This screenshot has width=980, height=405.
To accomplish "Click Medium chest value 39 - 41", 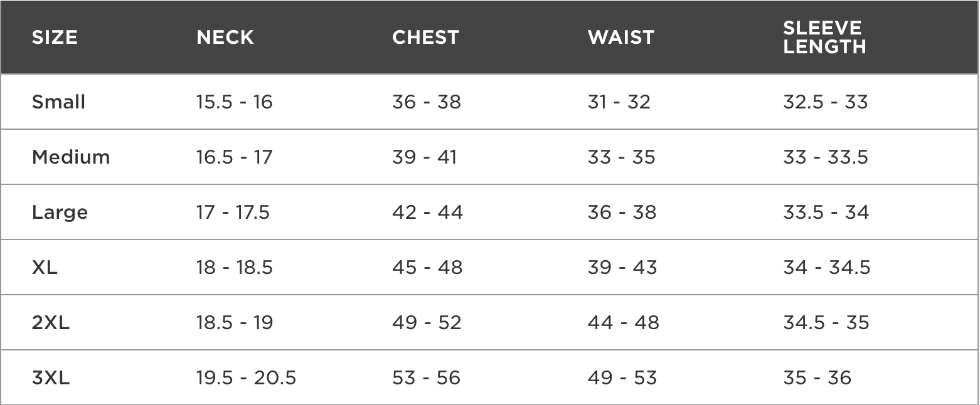I will [424, 157].
